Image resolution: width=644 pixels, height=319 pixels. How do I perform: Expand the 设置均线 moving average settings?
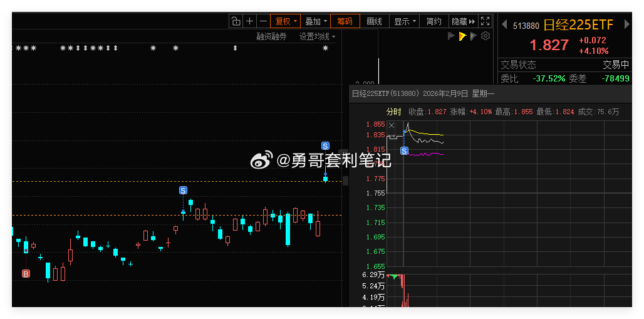[317, 36]
